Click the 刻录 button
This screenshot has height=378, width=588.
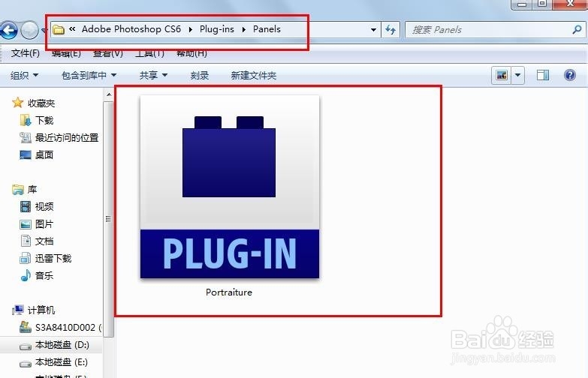(200, 75)
